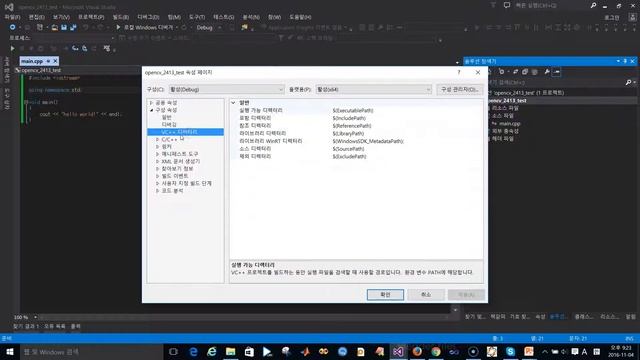640x360 pixels.
Task: Open the Edge browser from taskbar
Action: tap(193, 351)
